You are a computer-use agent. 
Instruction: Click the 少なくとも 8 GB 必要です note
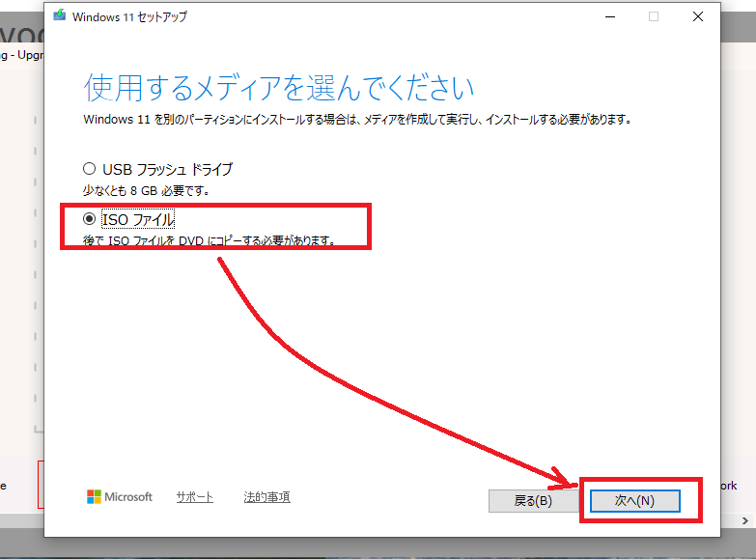(146, 191)
